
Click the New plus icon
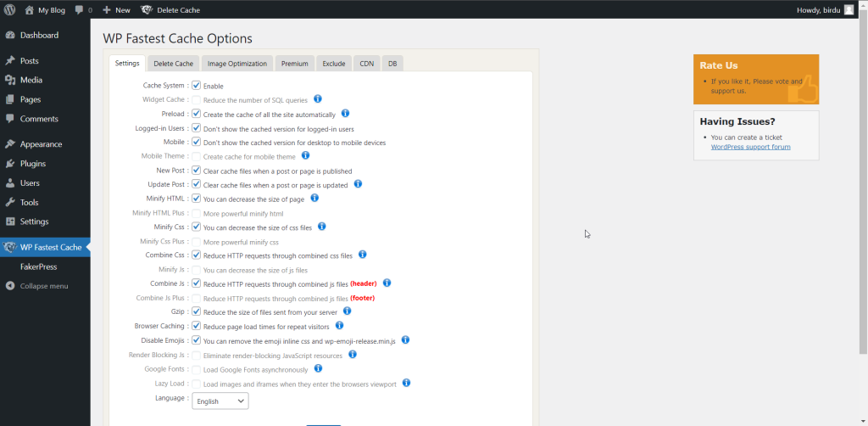(107, 10)
